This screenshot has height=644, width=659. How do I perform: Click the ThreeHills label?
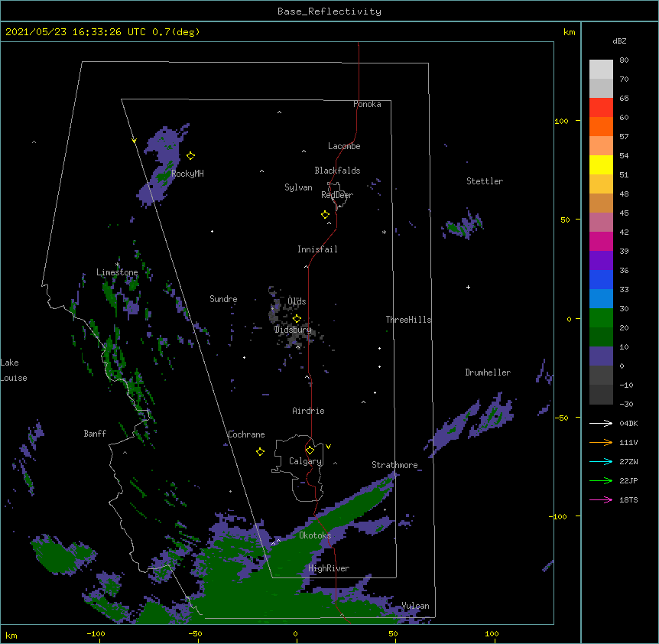(408, 320)
